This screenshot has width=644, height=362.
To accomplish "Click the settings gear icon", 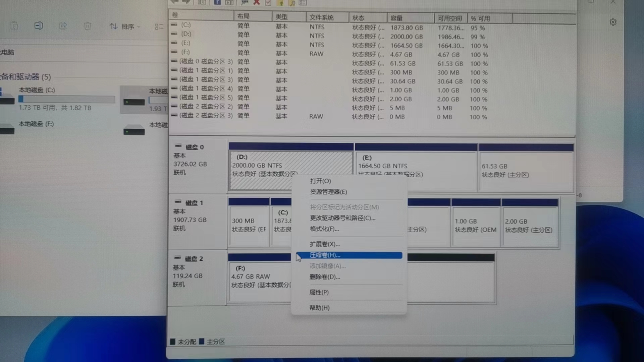I will coord(613,22).
